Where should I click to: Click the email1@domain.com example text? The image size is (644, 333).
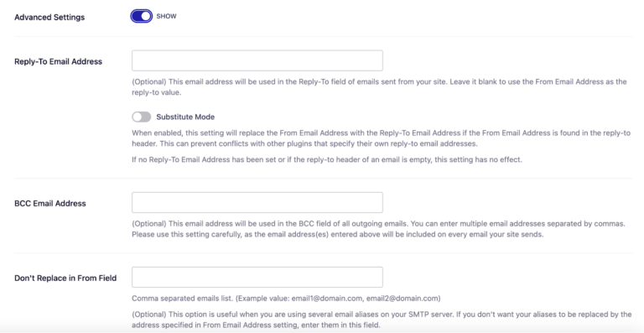click(327, 298)
